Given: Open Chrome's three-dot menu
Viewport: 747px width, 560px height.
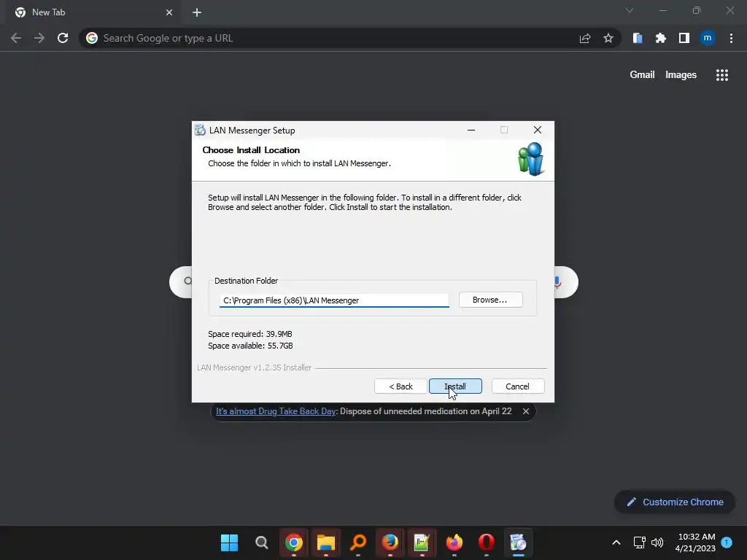Looking at the screenshot, I should pyautogui.click(x=731, y=38).
